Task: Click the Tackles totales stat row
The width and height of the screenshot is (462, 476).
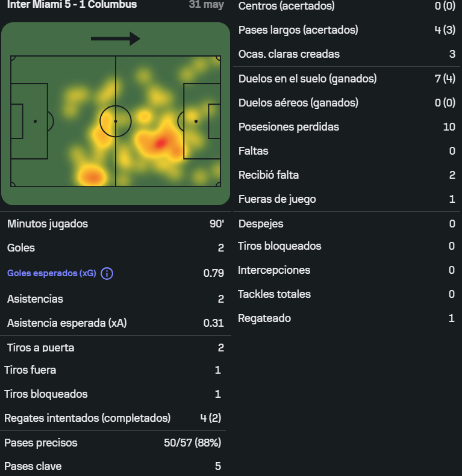Action: [347, 294]
